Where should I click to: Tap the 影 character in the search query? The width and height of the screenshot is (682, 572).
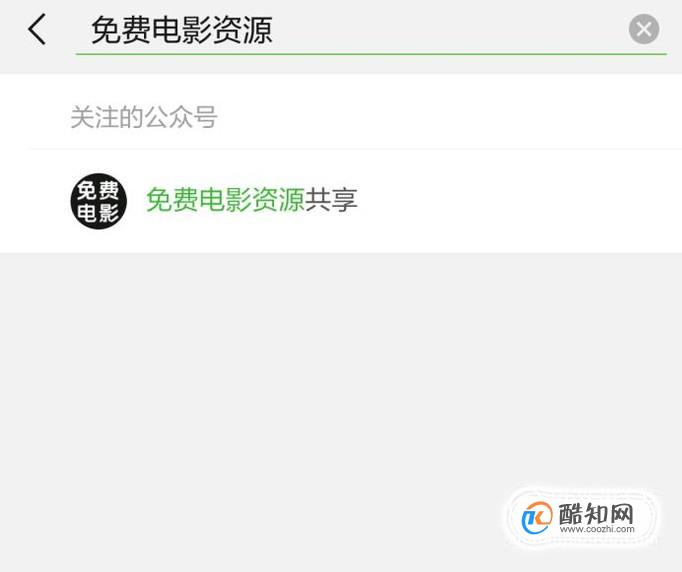point(197,29)
